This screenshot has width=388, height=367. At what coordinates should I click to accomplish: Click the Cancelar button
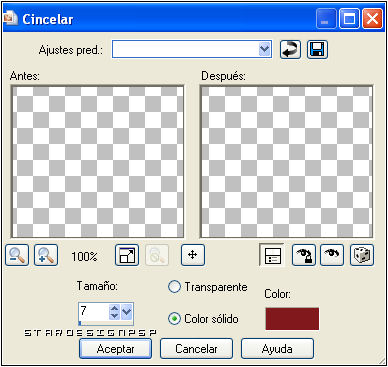click(x=196, y=349)
